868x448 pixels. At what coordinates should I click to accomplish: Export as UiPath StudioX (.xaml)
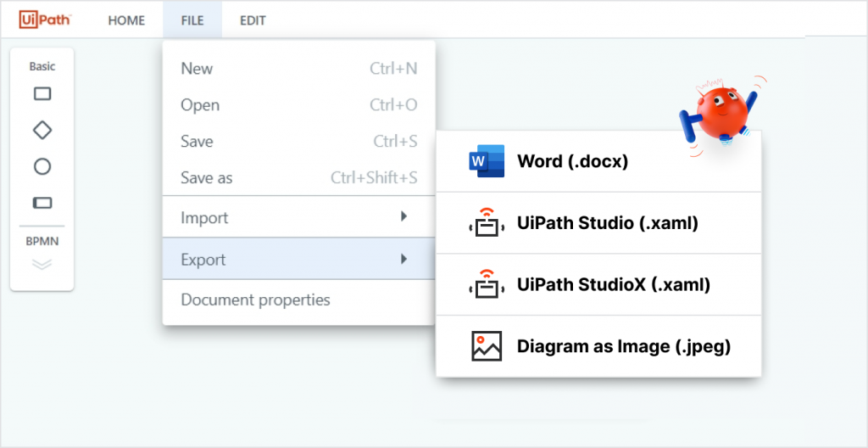point(598,284)
